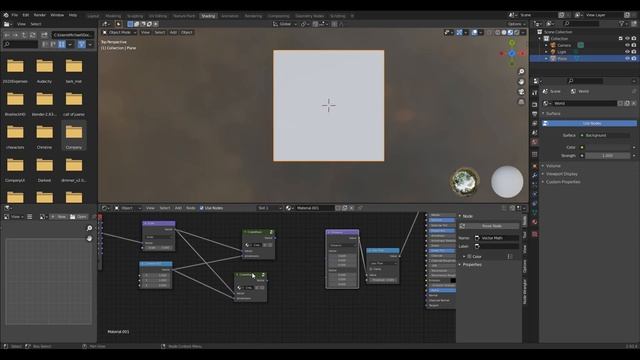
Task: Click New button in image editor
Action: [59, 217]
